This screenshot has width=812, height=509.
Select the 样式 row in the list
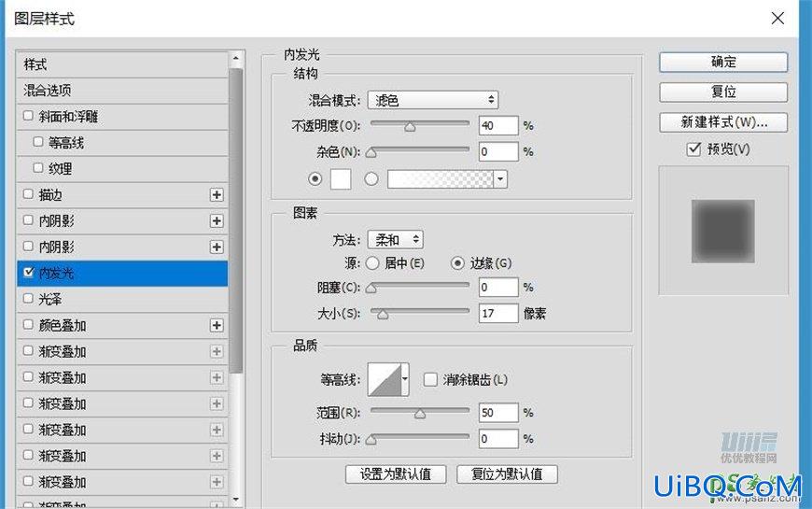(122, 64)
